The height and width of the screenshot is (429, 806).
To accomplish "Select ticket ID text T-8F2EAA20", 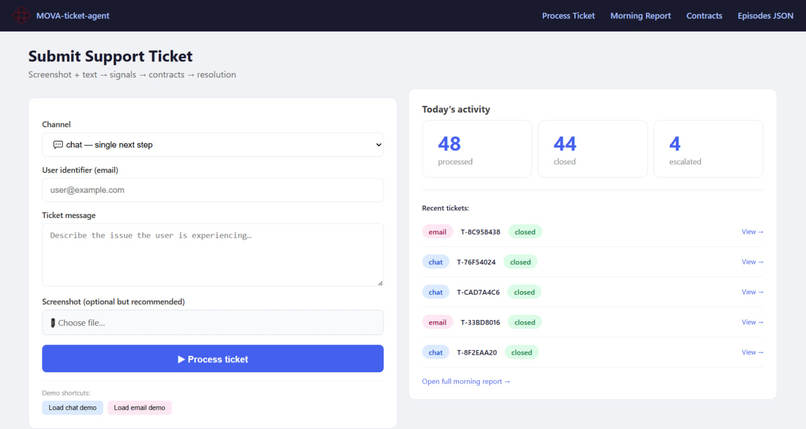I will pos(477,352).
